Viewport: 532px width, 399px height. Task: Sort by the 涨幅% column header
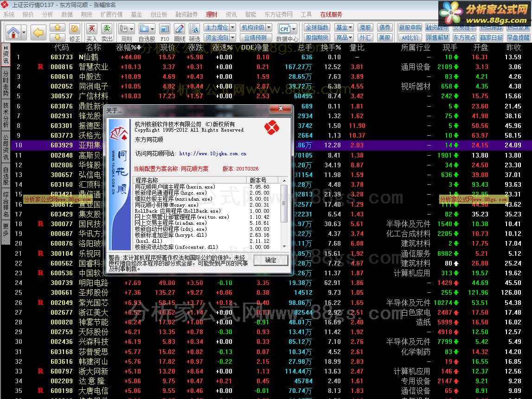point(128,47)
